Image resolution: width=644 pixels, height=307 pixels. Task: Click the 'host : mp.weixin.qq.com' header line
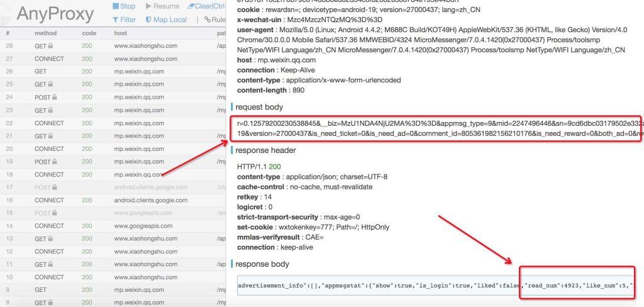[x=277, y=60]
